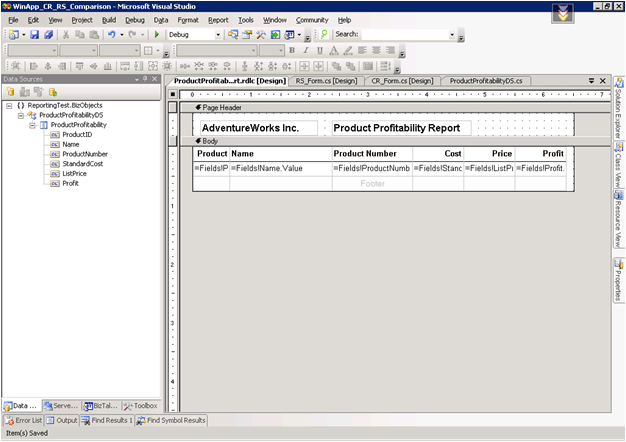Switch to RS_Form.cs [Design] tab
This screenshot has width=626, height=442.
coord(326,81)
